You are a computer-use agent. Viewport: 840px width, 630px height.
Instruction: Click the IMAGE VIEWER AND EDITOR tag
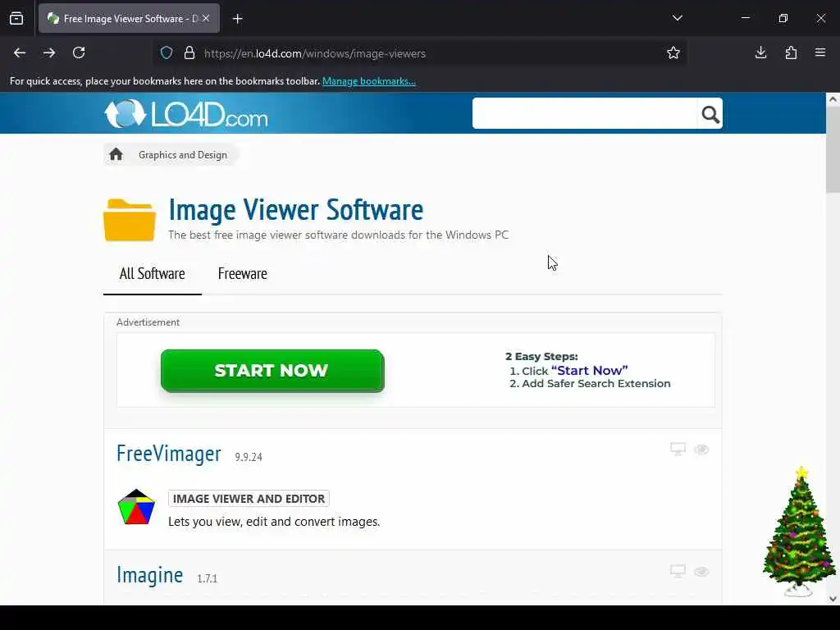click(x=249, y=499)
